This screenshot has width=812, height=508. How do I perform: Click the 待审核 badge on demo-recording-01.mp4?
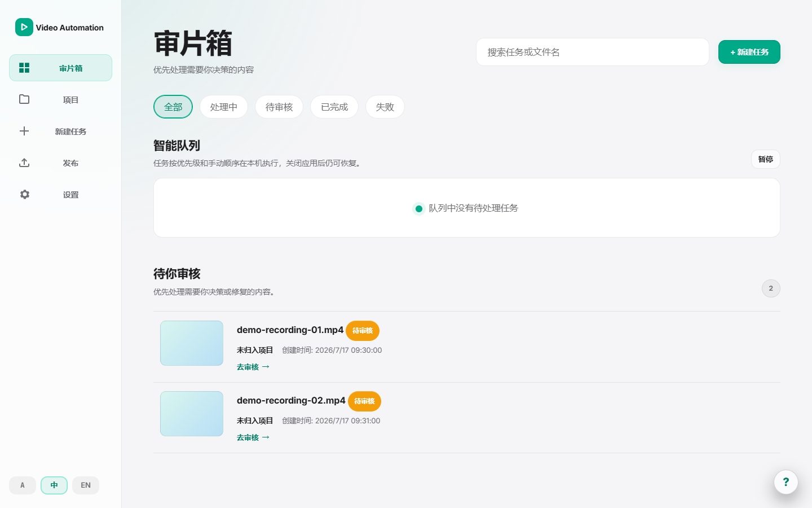point(363,331)
